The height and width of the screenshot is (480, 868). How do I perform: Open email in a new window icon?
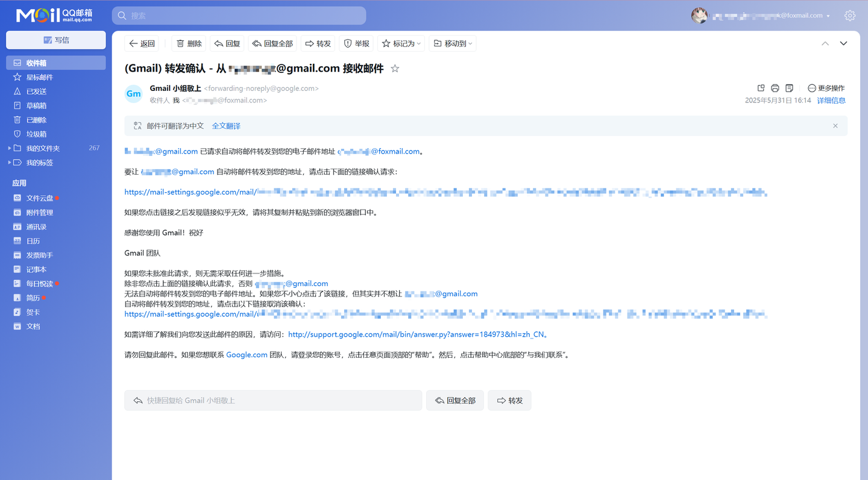coord(761,88)
